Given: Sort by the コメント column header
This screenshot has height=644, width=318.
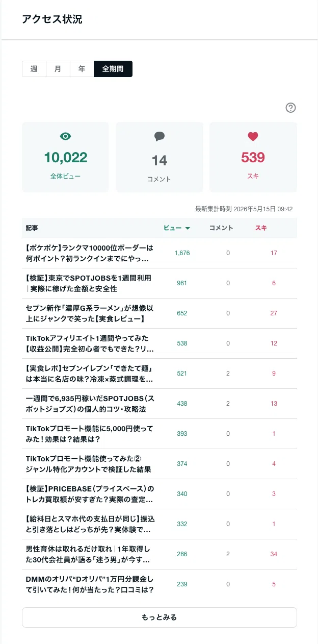Looking at the screenshot, I should click(221, 228).
